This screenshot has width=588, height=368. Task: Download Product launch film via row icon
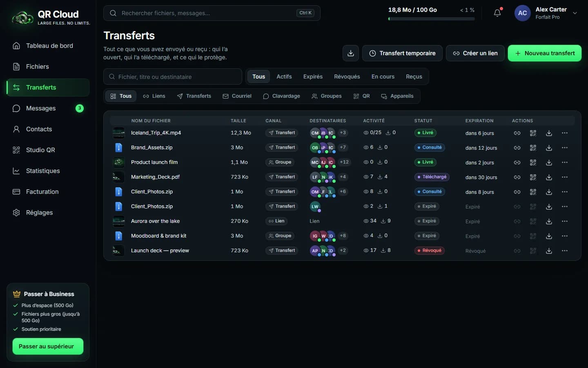[549, 162]
